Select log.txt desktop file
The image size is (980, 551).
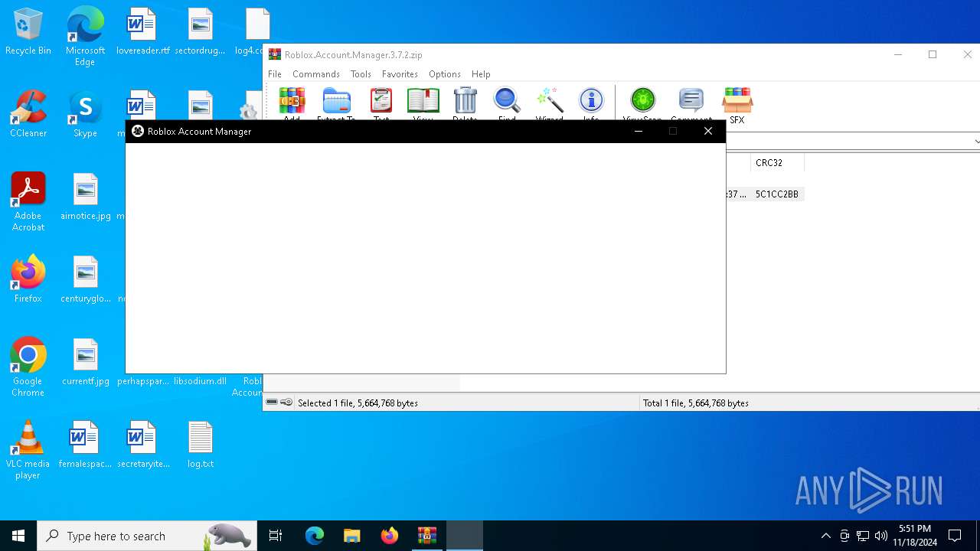201,445
